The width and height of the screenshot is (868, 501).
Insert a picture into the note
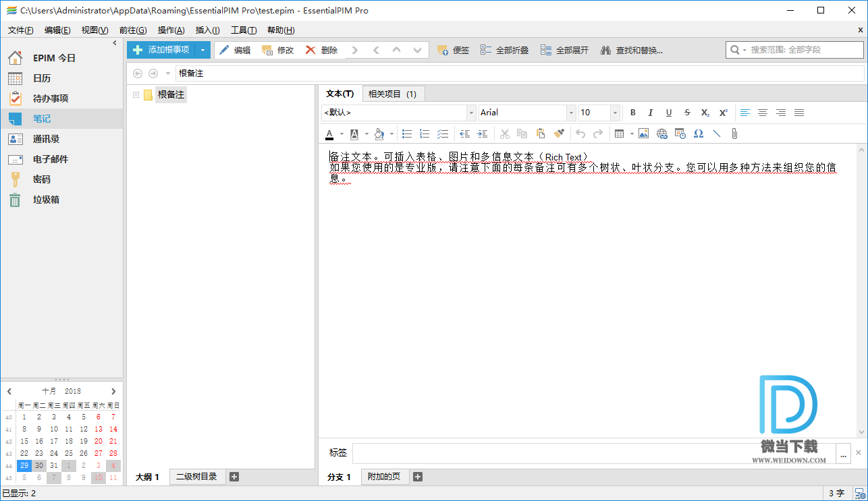click(x=643, y=134)
